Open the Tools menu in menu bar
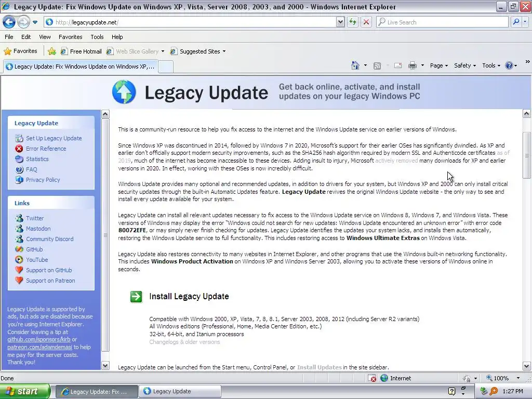The image size is (532, 399). [97, 37]
